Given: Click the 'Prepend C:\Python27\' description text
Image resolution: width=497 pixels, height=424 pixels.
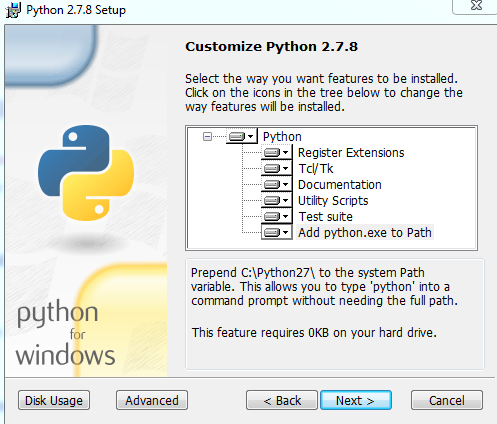Looking at the screenshot, I should pyautogui.click(x=324, y=287).
